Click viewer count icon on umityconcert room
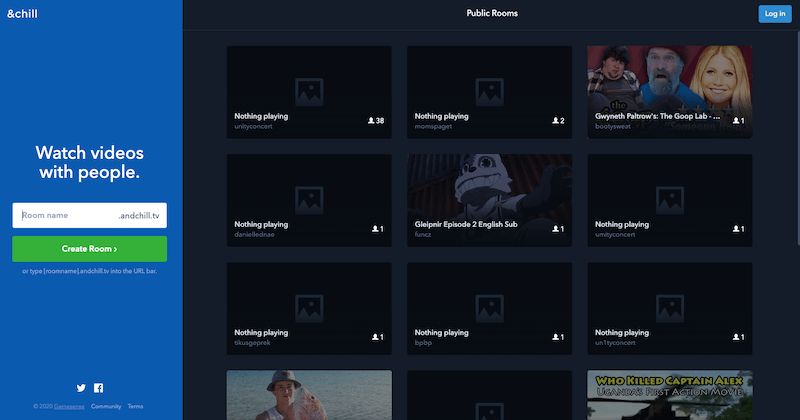This screenshot has height=420, width=800. coord(736,229)
